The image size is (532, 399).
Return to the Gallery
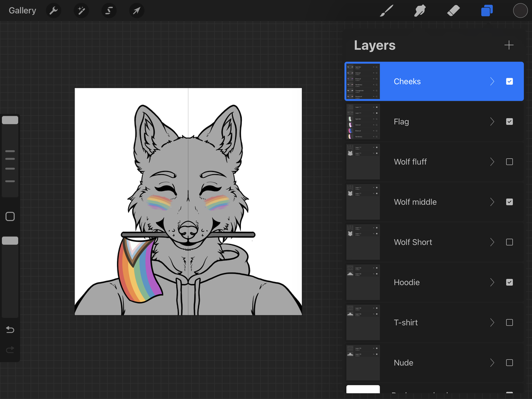pos(22,11)
